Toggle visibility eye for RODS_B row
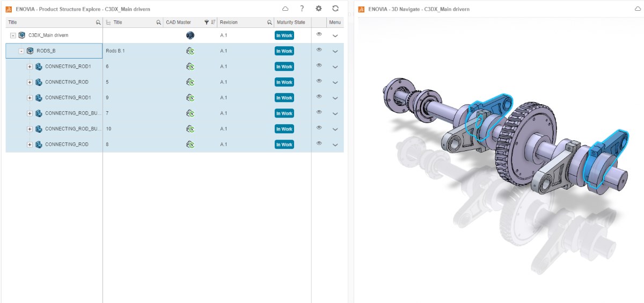The width and height of the screenshot is (644, 303). pos(319,50)
